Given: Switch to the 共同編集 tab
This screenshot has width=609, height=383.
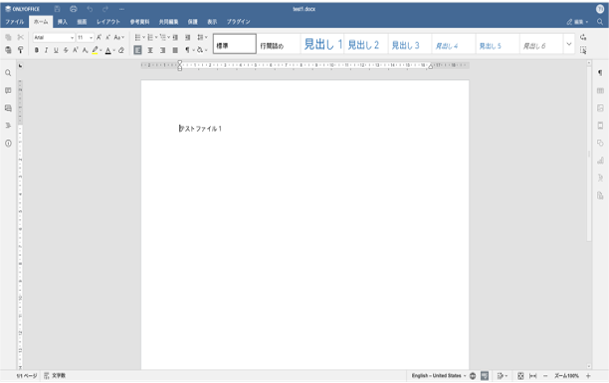Looking at the screenshot, I should [x=169, y=22].
